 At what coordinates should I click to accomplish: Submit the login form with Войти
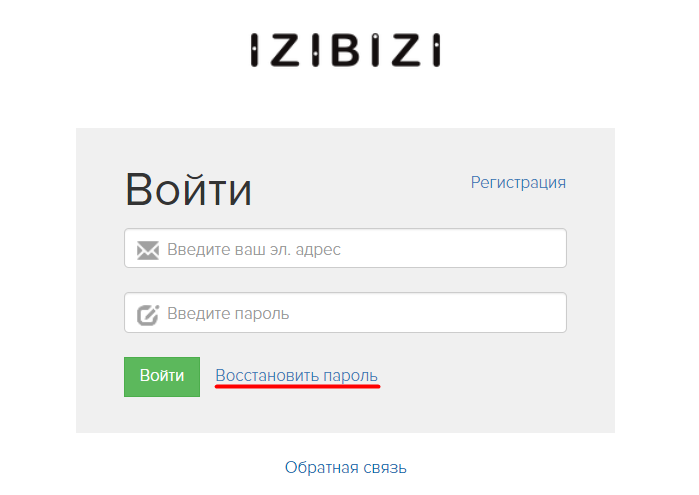pos(162,377)
